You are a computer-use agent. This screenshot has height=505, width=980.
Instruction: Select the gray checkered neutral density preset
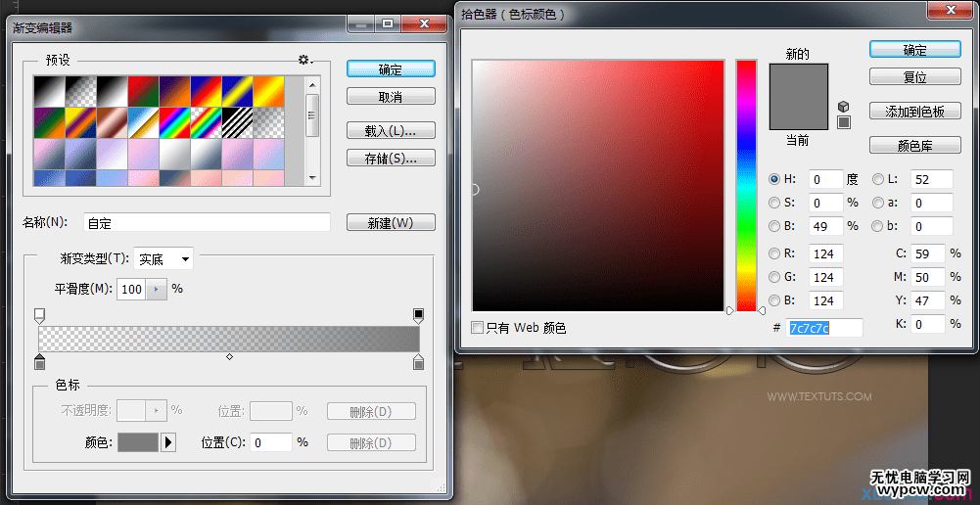point(268,122)
